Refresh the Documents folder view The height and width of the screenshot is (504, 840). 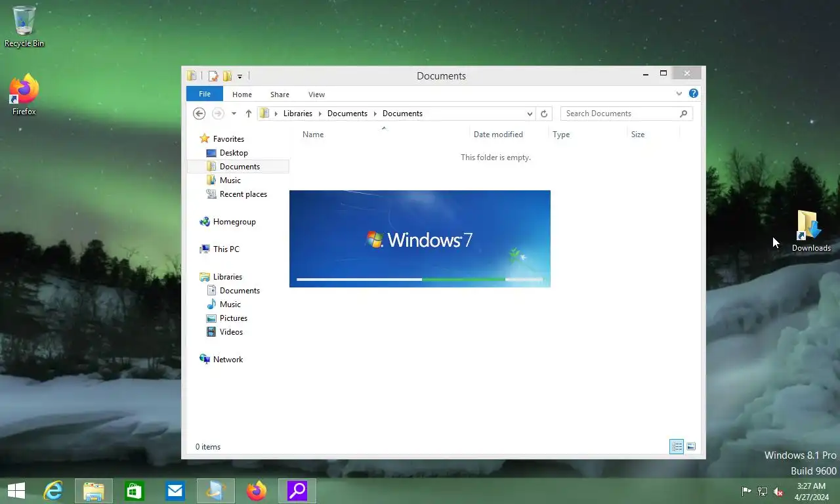(544, 114)
